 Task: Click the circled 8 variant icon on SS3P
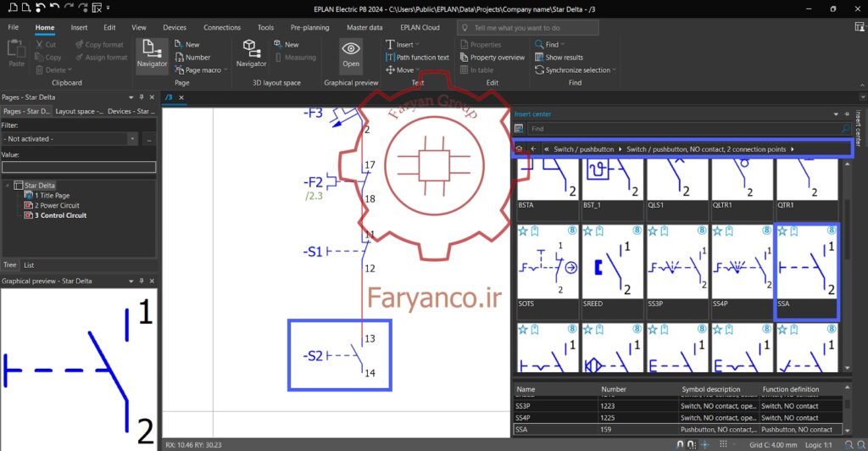click(701, 231)
